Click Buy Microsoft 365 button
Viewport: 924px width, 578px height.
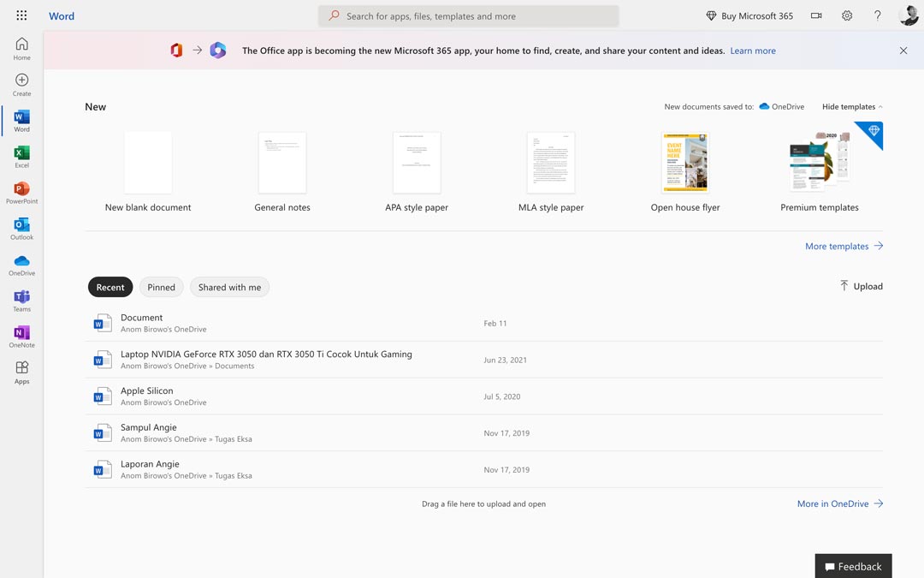[x=749, y=16]
